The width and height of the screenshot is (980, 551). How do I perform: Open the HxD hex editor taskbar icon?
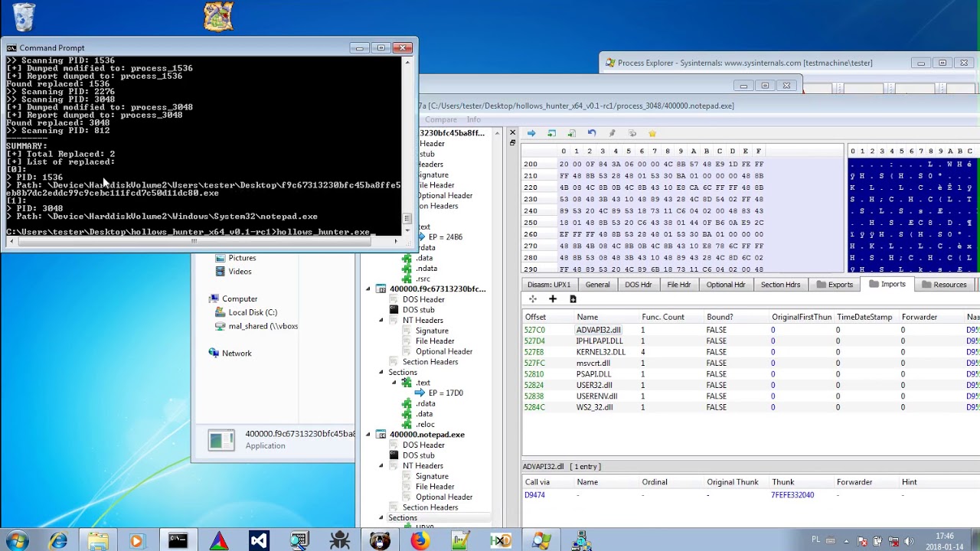(501, 540)
